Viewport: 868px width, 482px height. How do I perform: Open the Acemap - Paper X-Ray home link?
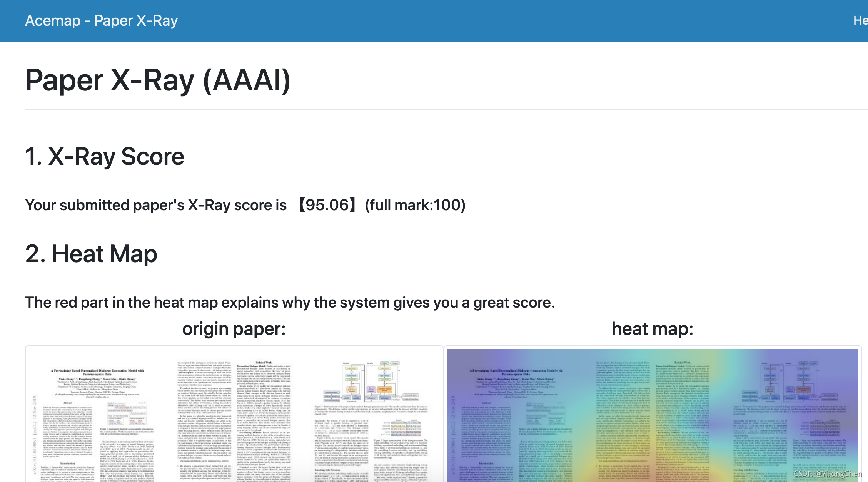pyautogui.click(x=102, y=20)
